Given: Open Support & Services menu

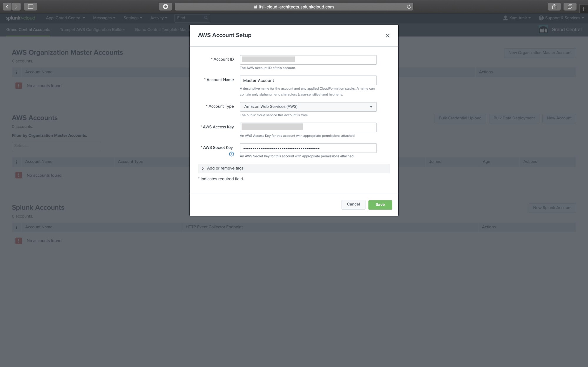Looking at the screenshot, I should tap(561, 18).
